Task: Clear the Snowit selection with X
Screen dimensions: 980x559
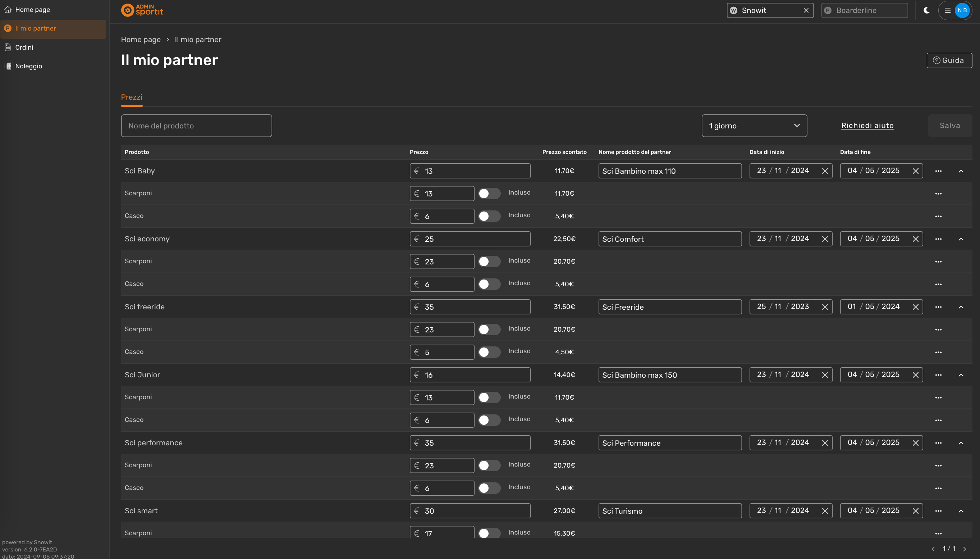Action: [x=806, y=10]
